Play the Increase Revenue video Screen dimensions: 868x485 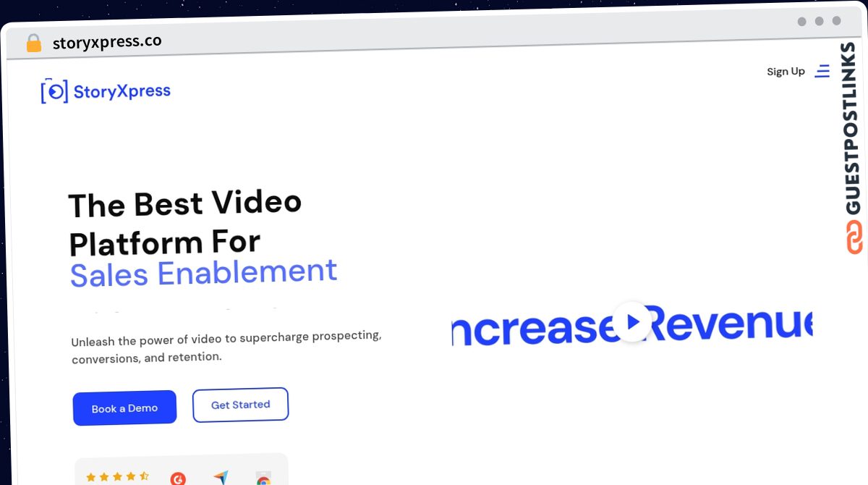[x=633, y=321]
